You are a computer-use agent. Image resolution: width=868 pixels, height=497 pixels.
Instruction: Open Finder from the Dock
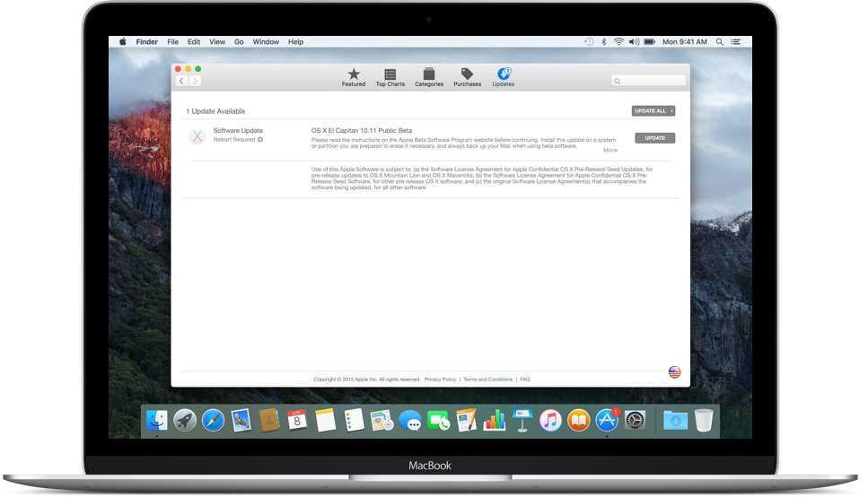157,421
